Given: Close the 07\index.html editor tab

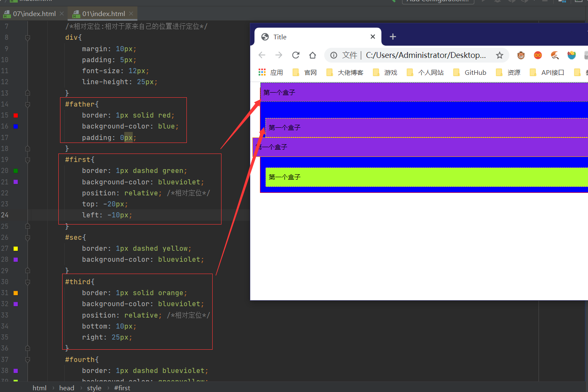Looking at the screenshot, I should pos(62,14).
